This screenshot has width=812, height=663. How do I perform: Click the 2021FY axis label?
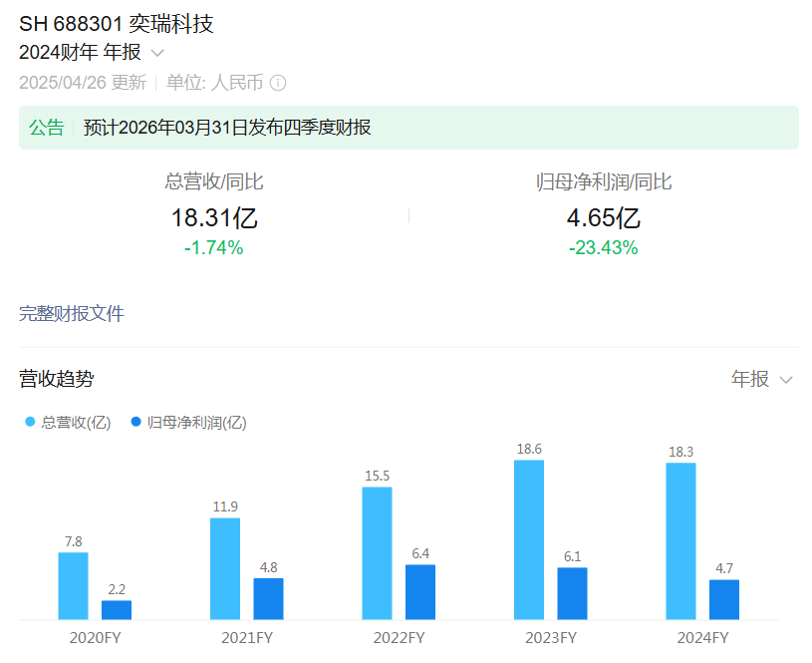(247, 638)
